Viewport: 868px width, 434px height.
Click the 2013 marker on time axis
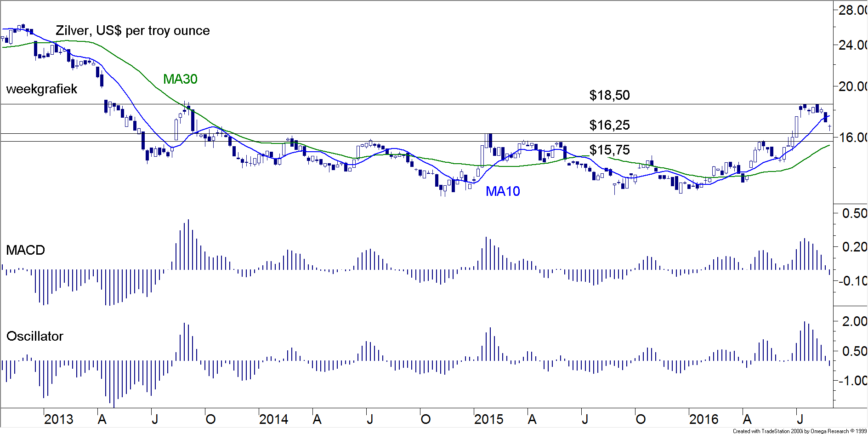tap(58, 419)
